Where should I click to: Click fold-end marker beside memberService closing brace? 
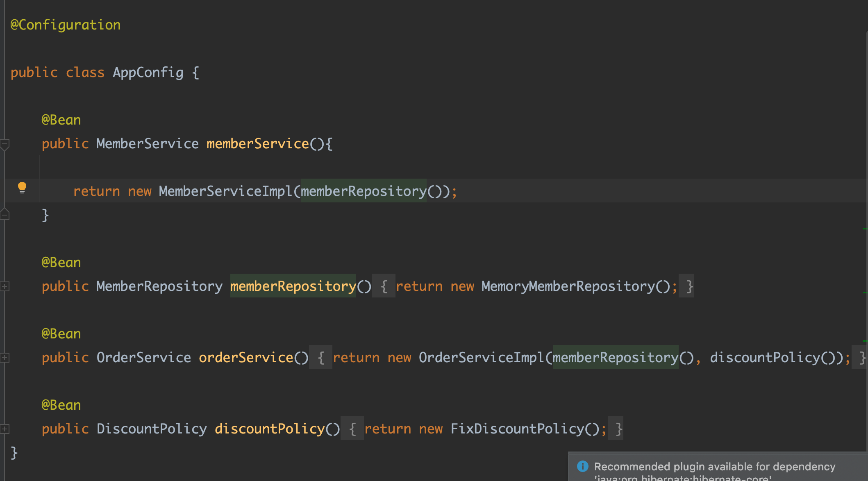tap(5, 214)
